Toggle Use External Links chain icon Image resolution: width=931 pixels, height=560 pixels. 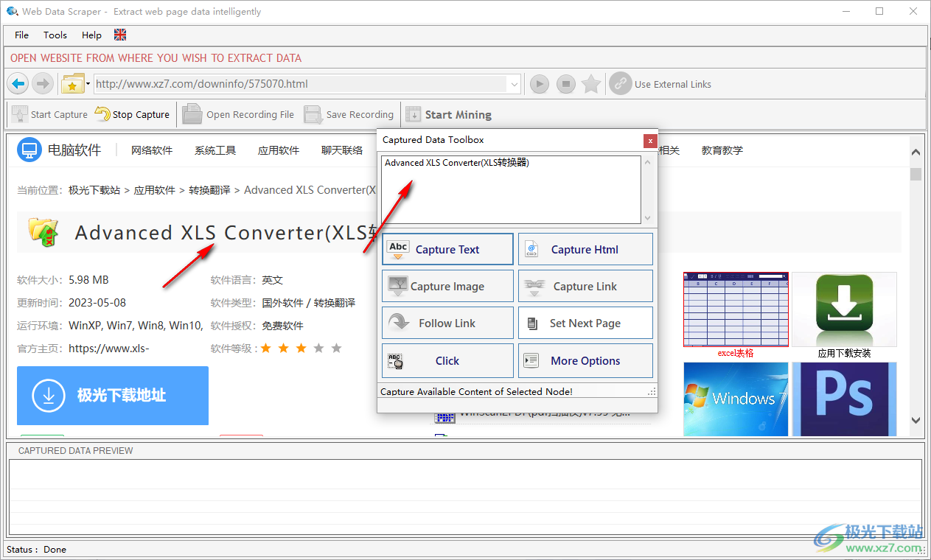621,84
